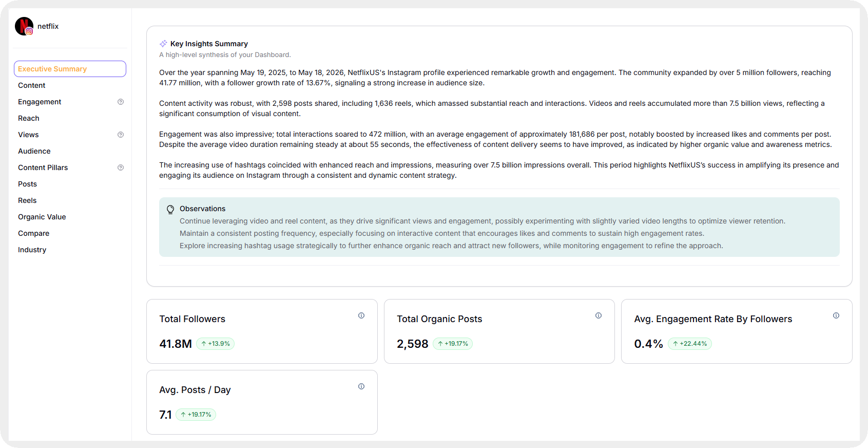868x448 pixels.
Task: Click the netflix account name
Action: pos(48,26)
